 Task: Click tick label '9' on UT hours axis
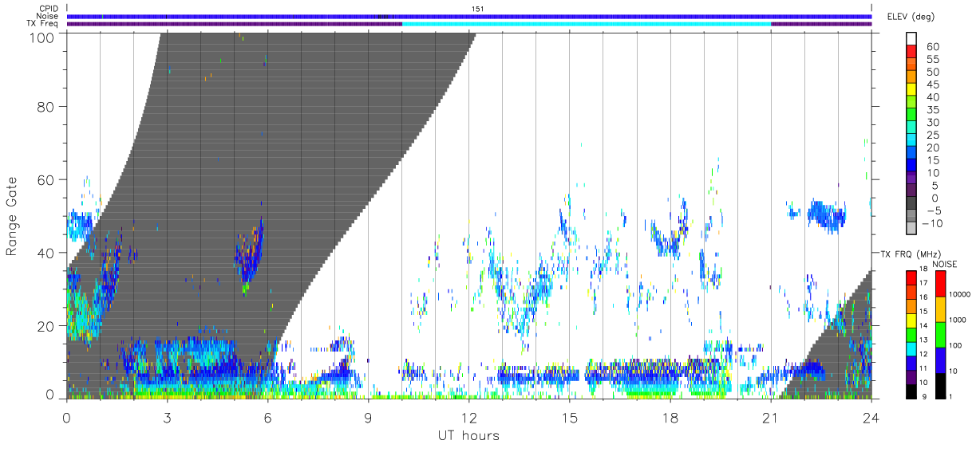368,417
